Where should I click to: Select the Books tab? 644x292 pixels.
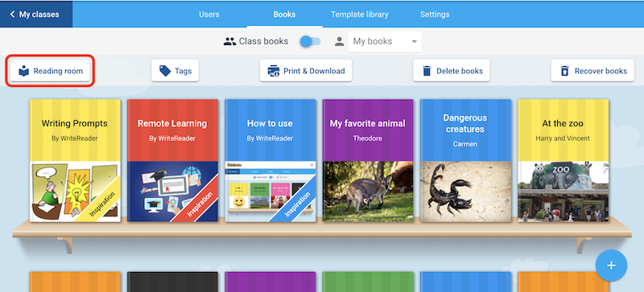(x=284, y=14)
